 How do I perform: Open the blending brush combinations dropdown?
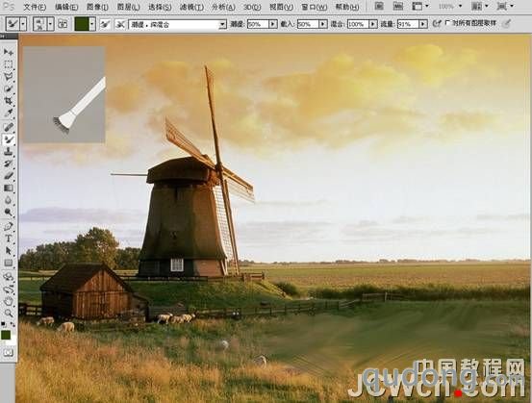222,24
